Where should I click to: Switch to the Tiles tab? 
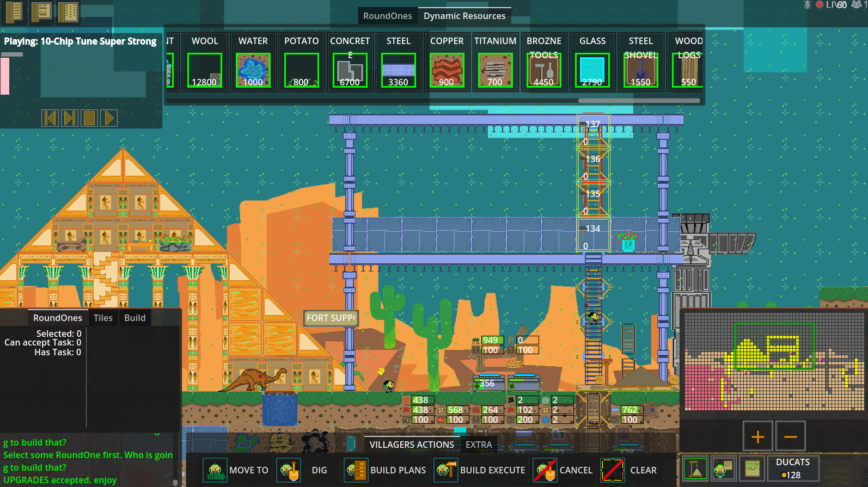(103, 318)
